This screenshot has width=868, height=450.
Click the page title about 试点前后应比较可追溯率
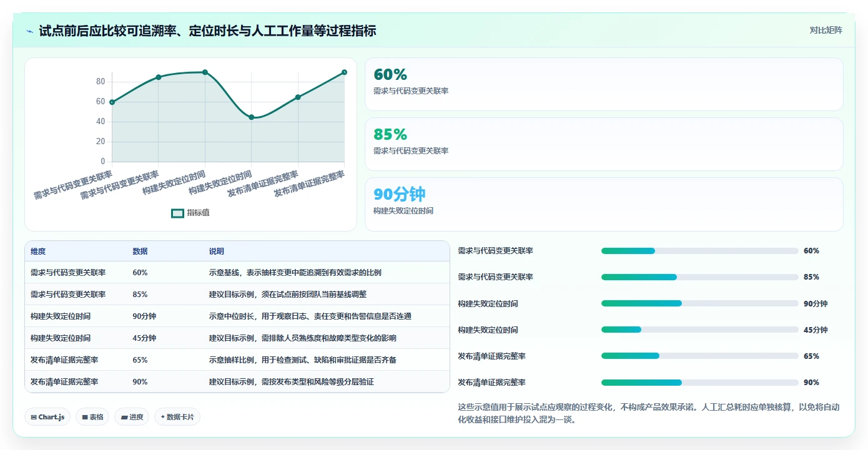pyautogui.click(x=207, y=31)
